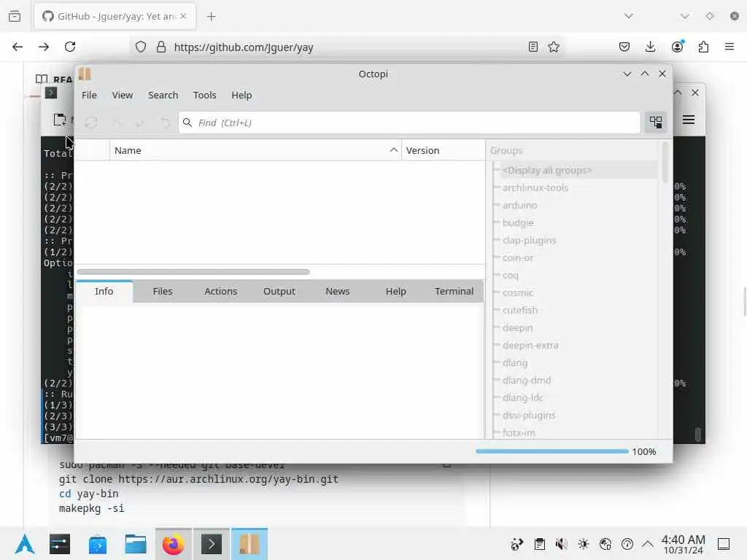747x560 pixels.
Task: Select the cosmic group
Action: (518, 293)
